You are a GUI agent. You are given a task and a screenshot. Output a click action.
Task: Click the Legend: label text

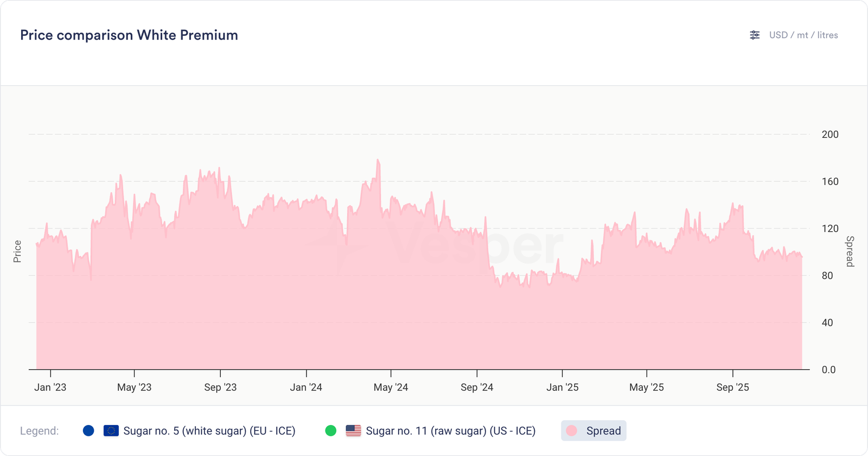pos(39,431)
